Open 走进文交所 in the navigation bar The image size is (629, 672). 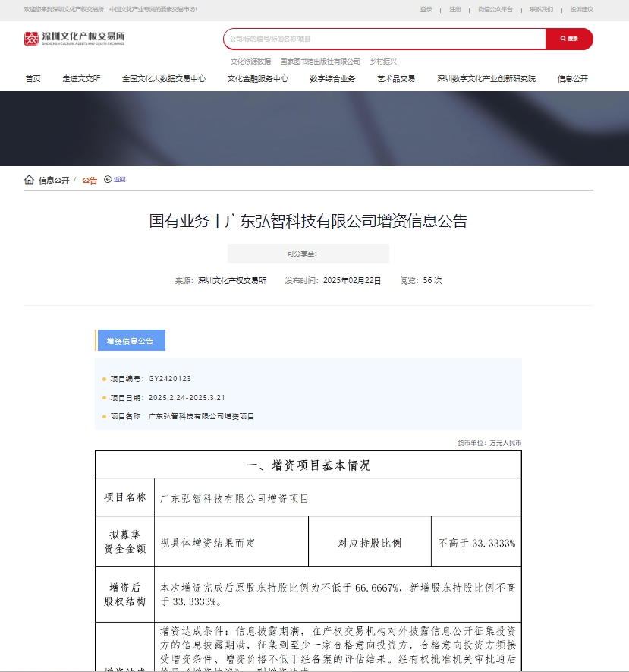81,79
